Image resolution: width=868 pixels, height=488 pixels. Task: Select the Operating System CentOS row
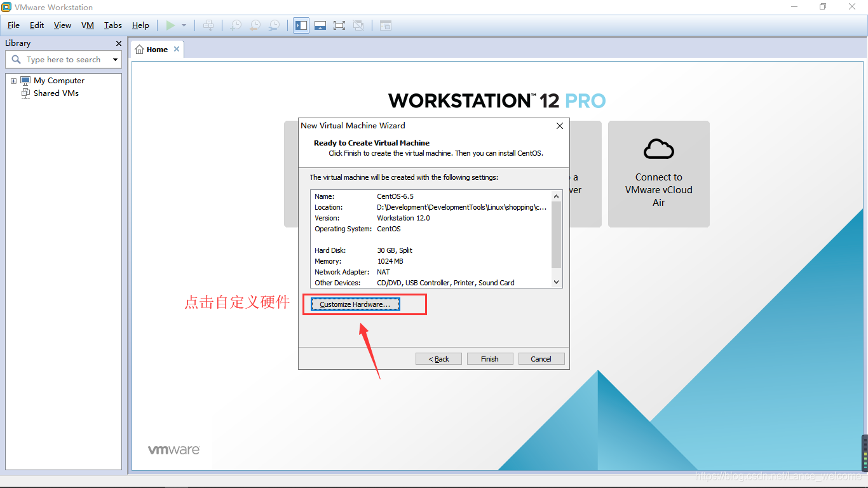(431, 229)
